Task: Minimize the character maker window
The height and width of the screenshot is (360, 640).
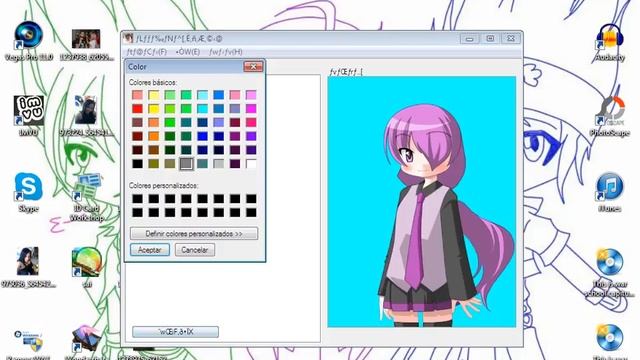Action: pos(470,38)
